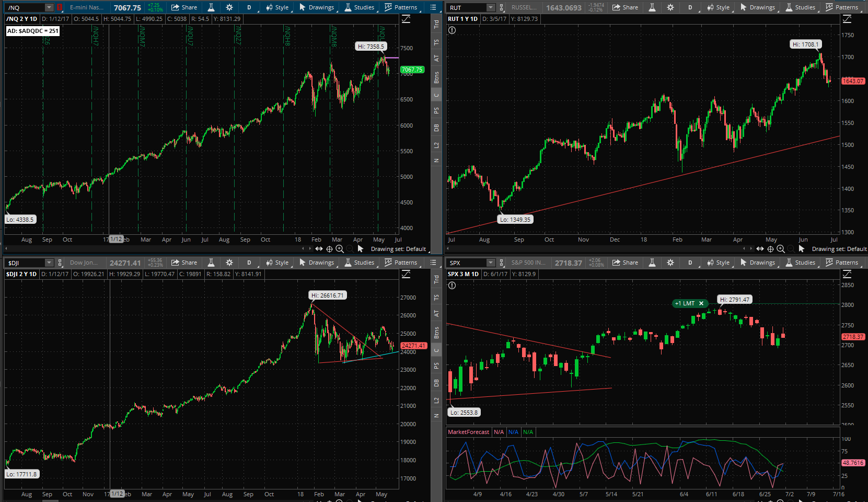Open the L2 side tab beside $DJI chart
The width and height of the screenshot is (868, 502).
pos(436,400)
